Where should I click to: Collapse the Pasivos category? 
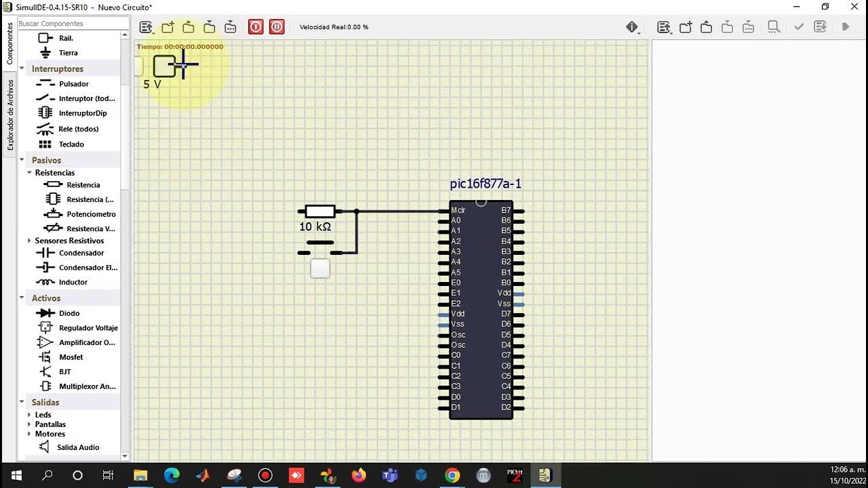(22, 160)
